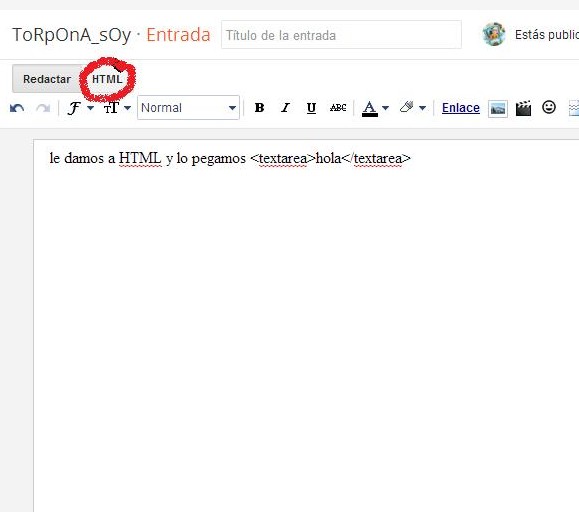
Task: Switch to the HTML editing tab
Action: [x=107, y=79]
